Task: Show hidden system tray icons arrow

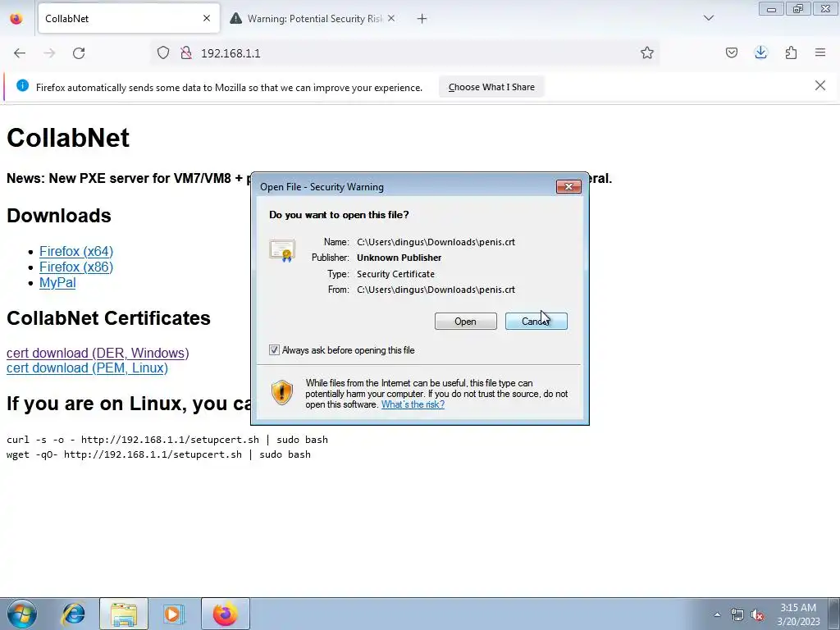Action: pos(717,614)
